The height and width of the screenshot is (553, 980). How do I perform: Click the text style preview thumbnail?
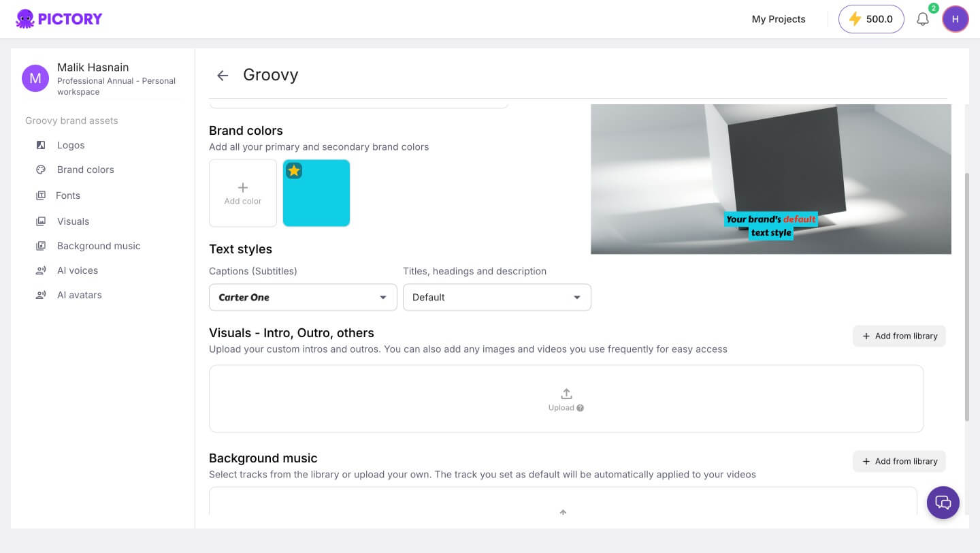pos(771,179)
